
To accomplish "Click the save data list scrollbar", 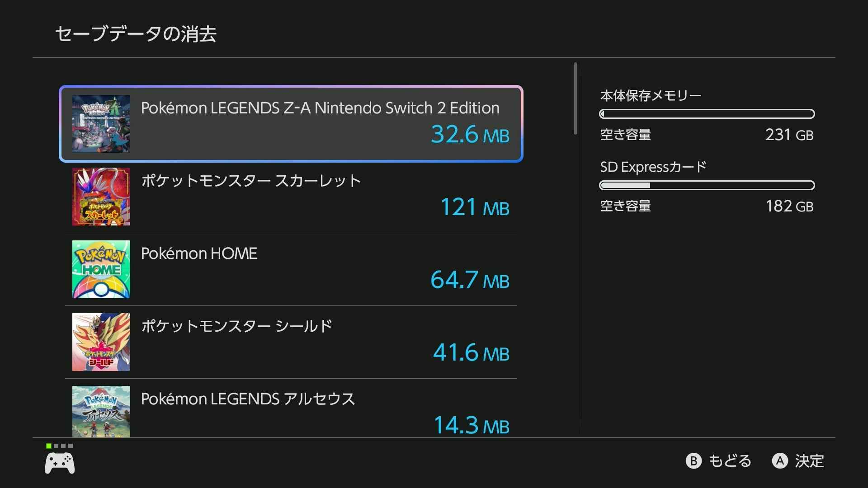I will (x=576, y=99).
